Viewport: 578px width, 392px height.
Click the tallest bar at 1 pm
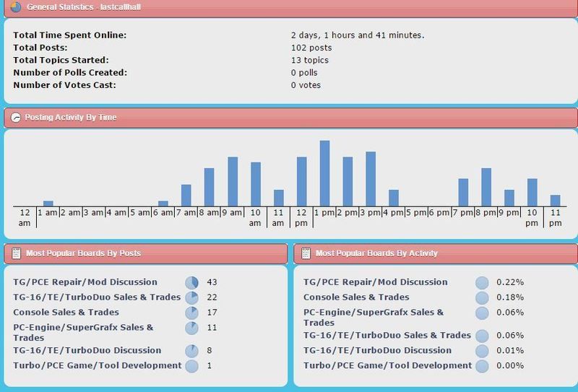pyautogui.click(x=324, y=173)
